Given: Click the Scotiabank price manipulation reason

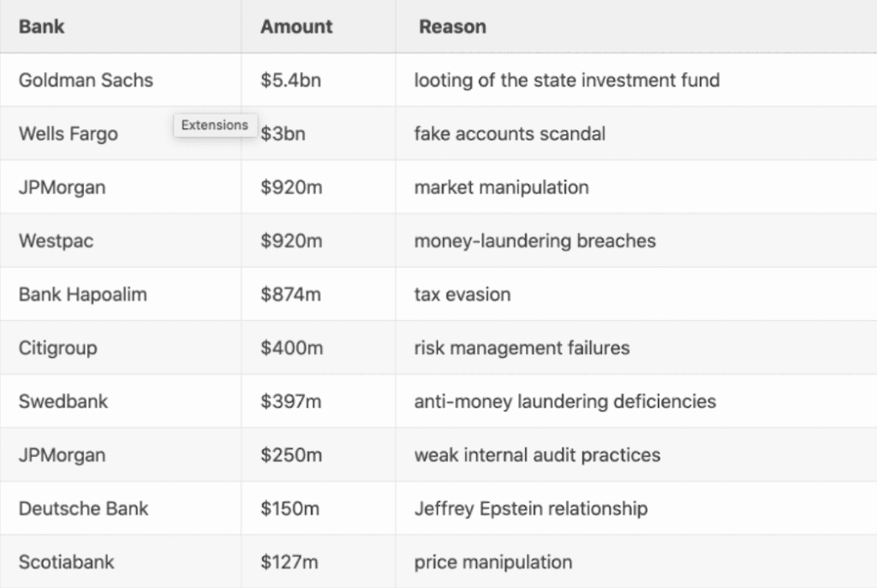Looking at the screenshot, I should (492, 561).
